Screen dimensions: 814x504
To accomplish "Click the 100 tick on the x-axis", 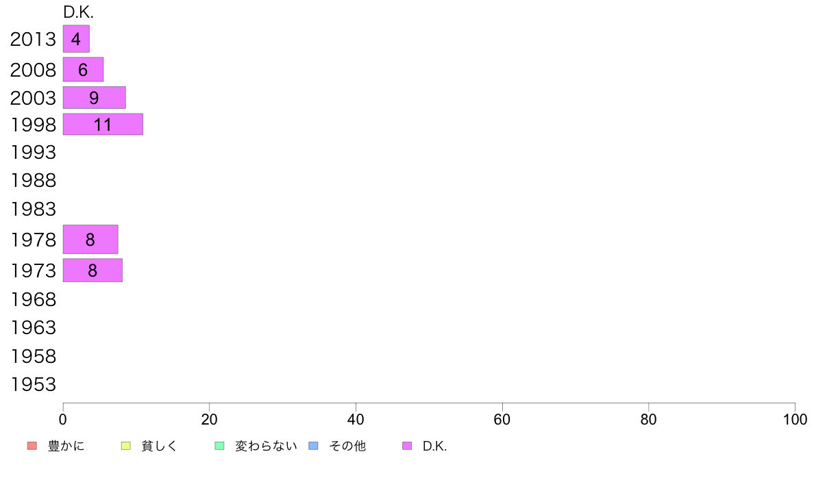I will [x=795, y=419].
